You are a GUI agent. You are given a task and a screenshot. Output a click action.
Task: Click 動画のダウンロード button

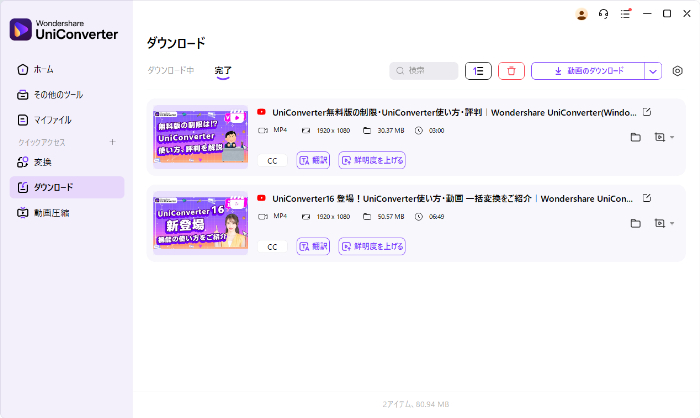(x=588, y=71)
